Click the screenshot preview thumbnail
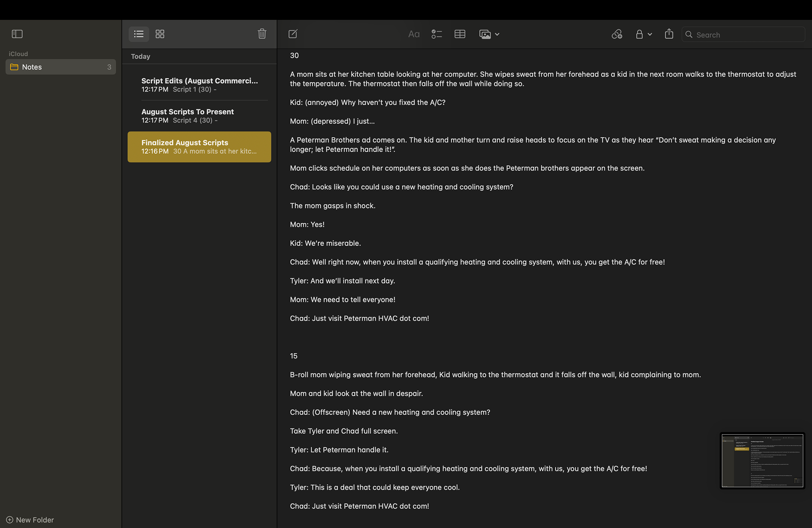The width and height of the screenshot is (812, 528). [762, 461]
